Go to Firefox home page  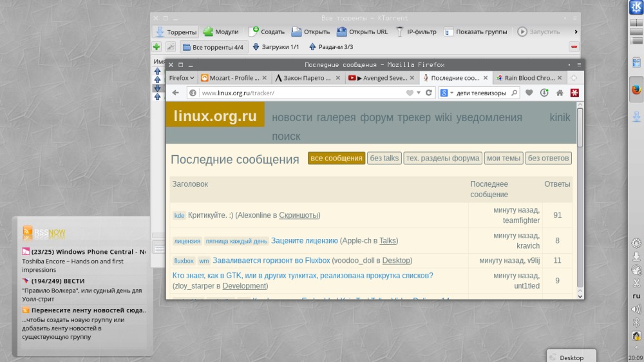(560, 93)
